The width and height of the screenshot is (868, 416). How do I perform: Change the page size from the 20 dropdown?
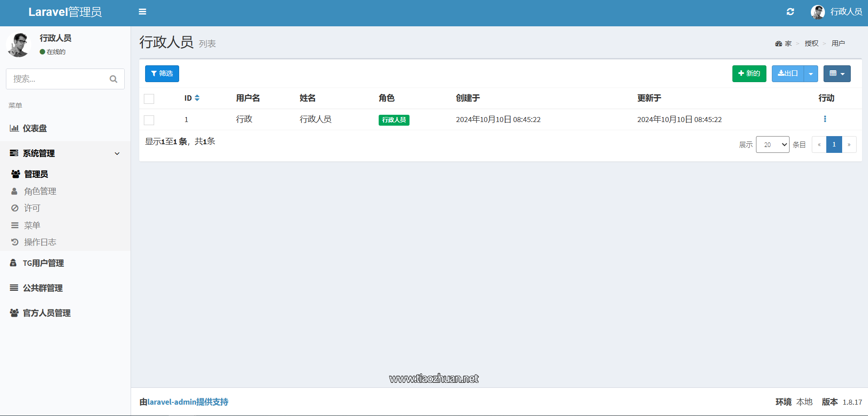[772, 144]
